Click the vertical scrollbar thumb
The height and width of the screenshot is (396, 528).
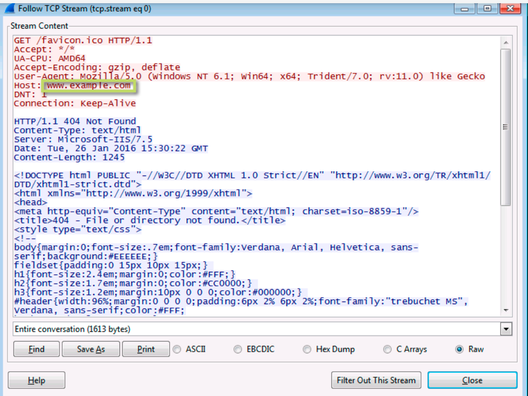point(505,127)
